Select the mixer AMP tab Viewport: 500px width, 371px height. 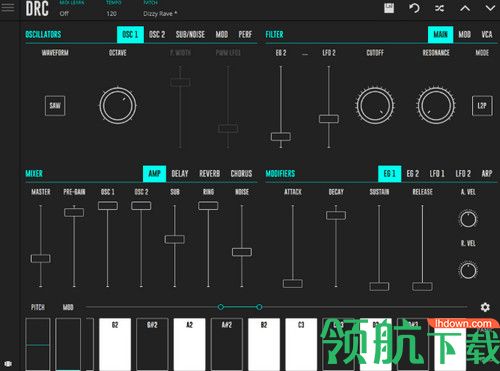coord(154,174)
